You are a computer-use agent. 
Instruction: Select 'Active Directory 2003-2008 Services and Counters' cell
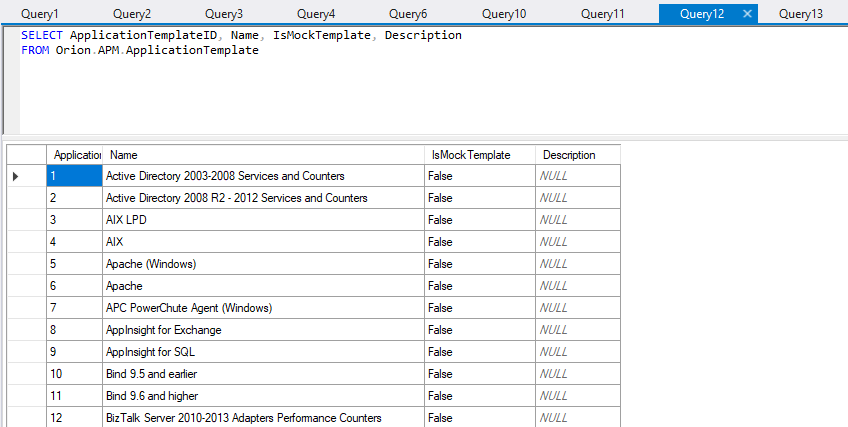coord(263,176)
